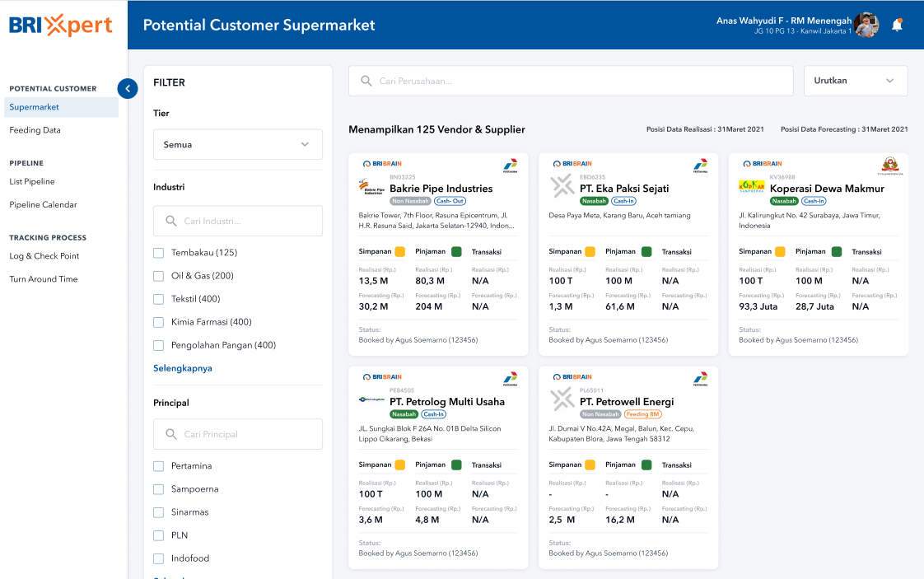This screenshot has height=579, width=924.
Task: Click magnifier icon in Cari Principal field
Action: point(171,434)
